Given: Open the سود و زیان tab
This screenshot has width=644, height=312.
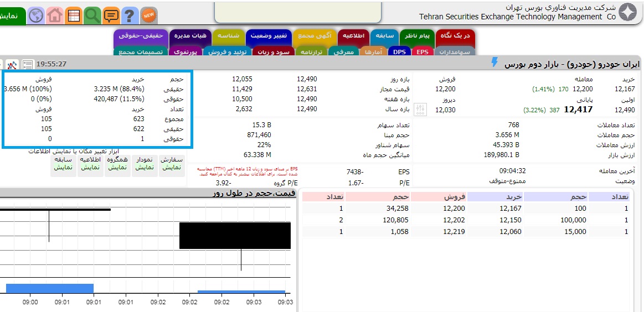Looking at the screenshot, I should (274, 52).
